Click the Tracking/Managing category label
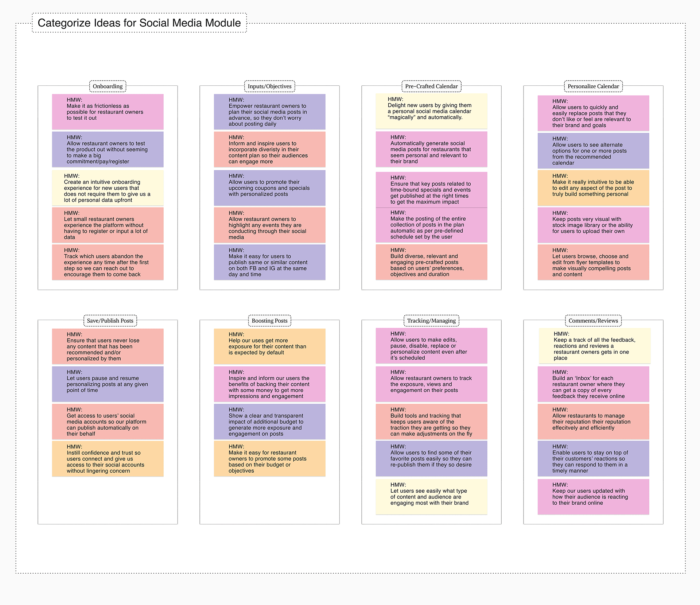The width and height of the screenshot is (700, 605). coord(431,321)
